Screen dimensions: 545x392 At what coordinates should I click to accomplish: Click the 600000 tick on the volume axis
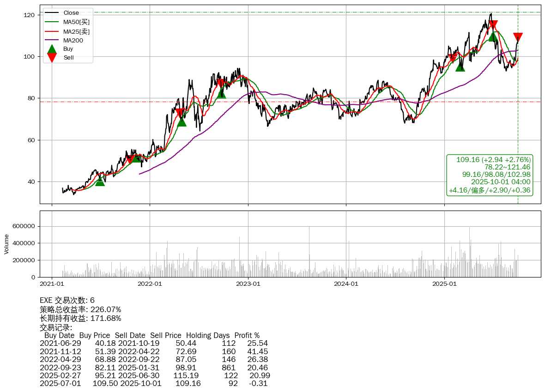(24, 226)
